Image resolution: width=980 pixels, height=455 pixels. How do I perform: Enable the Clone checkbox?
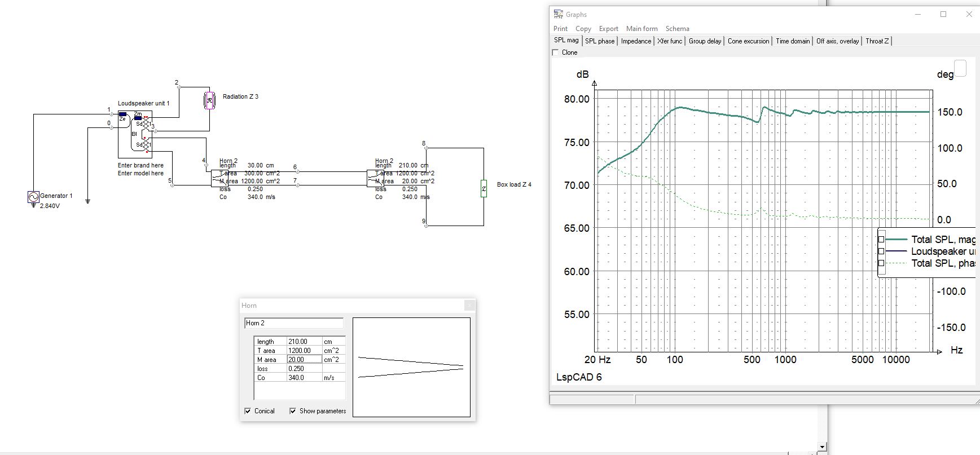[556, 52]
